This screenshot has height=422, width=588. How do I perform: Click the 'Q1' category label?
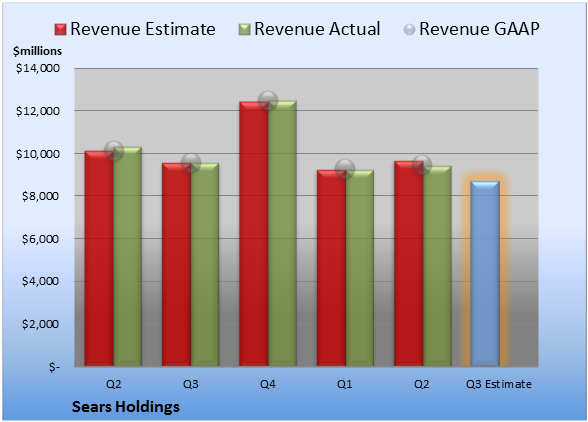[345, 384]
